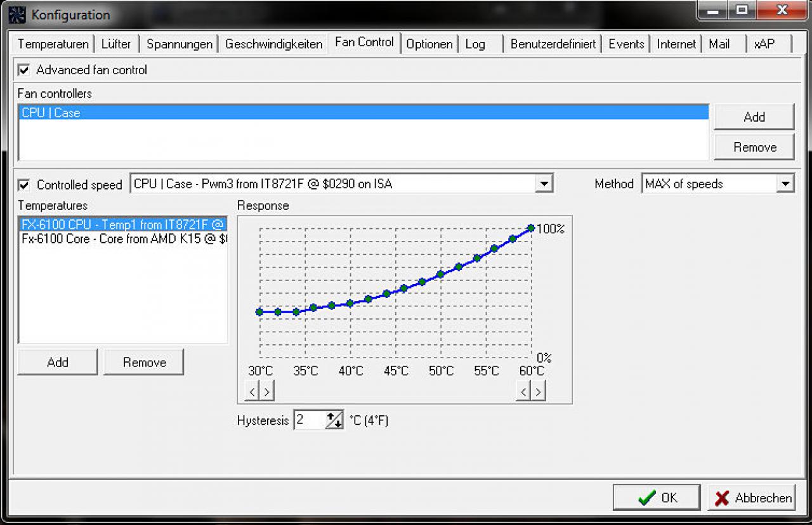Screen dimensions: 812x525
Task: Click the curve point at 40°C
Action: point(350,304)
